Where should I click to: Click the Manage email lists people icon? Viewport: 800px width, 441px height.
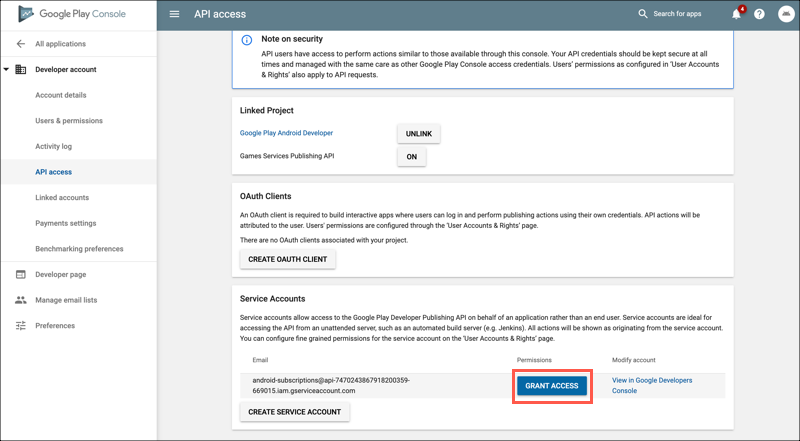[21, 300]
